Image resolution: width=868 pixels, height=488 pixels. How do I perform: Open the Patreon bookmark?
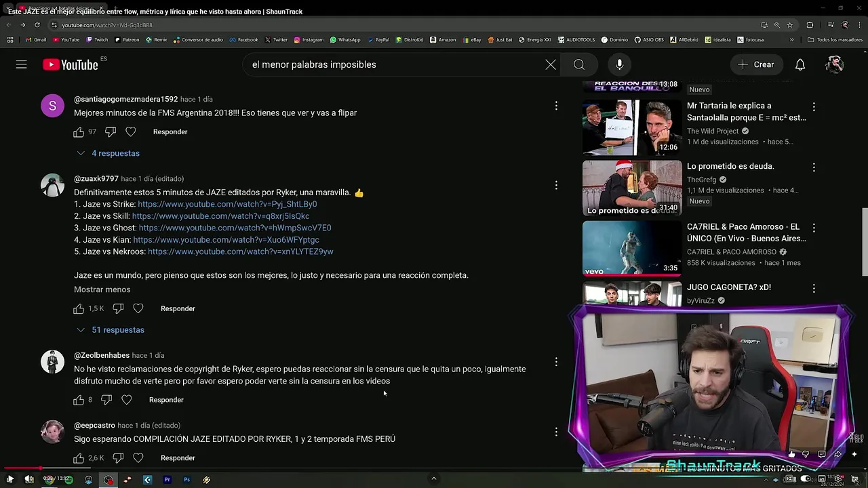pyautogui.click(x=127, y=40)
